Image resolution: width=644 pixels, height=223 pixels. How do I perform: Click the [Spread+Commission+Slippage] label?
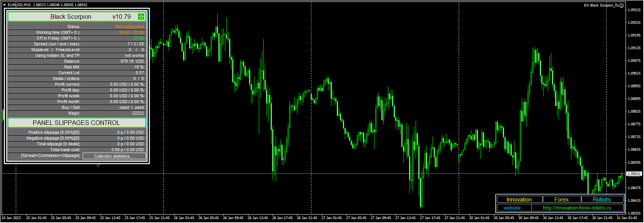pyautogui.click(x=51, y=156)
